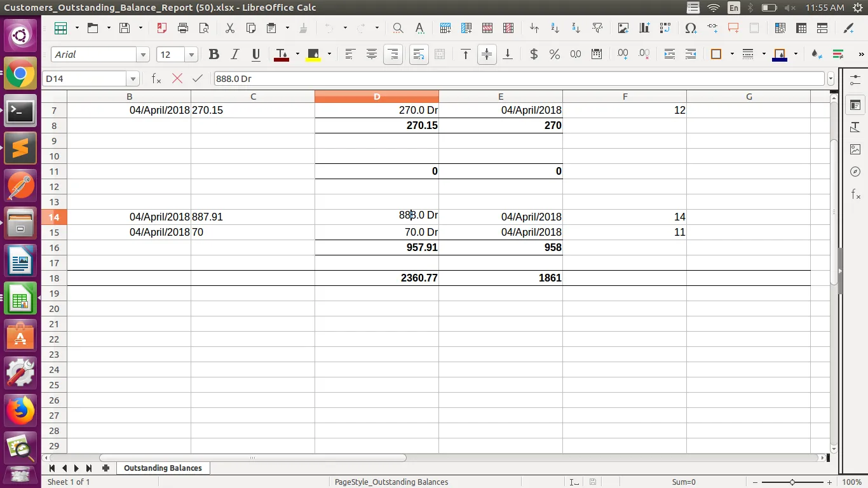Insert a special character (Omega)
Viewport: 868px width, 488px height.
[x=691, y=28]
